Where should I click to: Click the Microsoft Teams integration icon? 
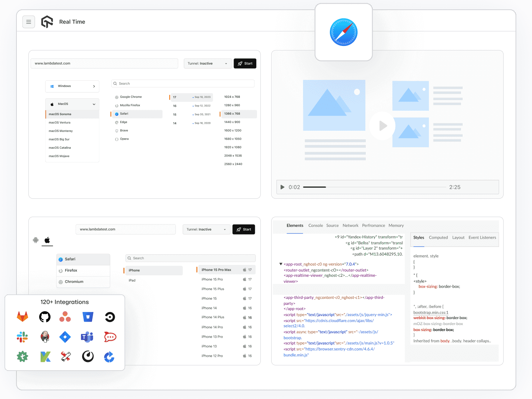click(x=87, y=337)
